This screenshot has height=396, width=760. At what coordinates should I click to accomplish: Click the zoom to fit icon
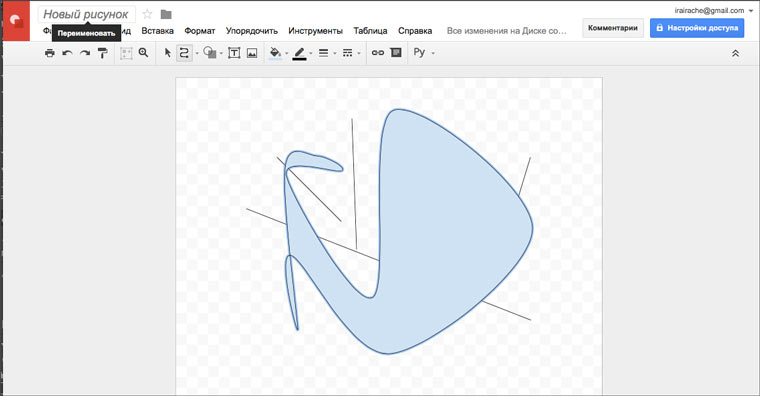(x=126, y=53)
